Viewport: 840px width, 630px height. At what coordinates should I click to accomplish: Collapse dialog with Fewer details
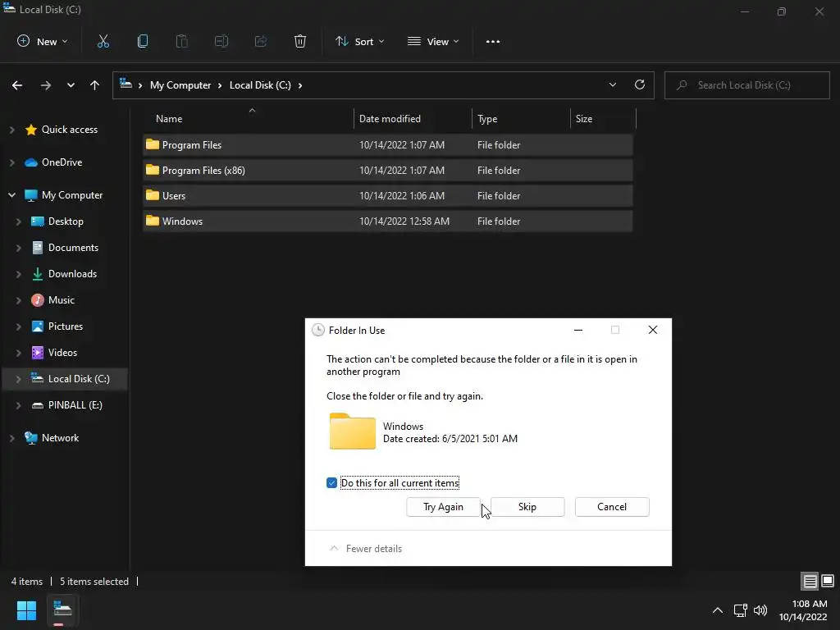click(366, 549)
